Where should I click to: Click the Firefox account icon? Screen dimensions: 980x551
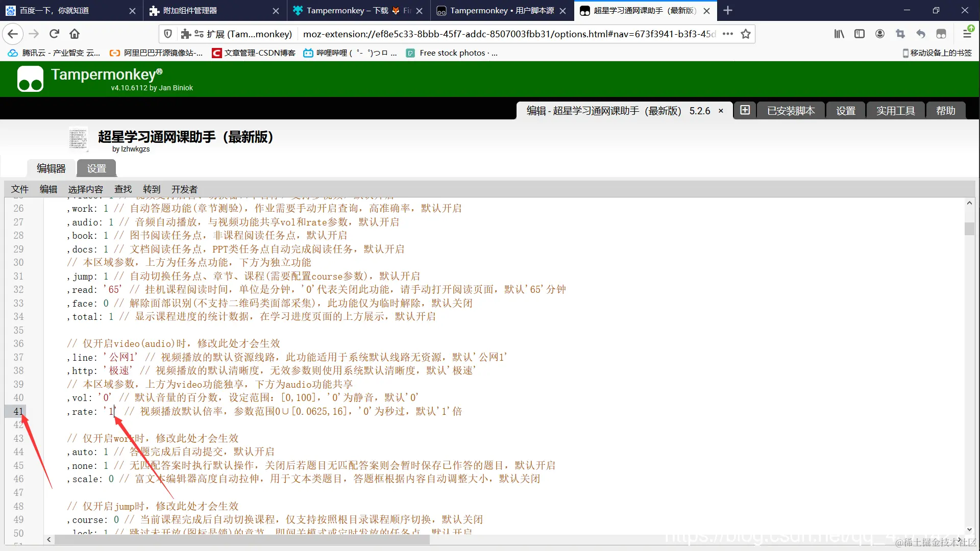point(880,34)
